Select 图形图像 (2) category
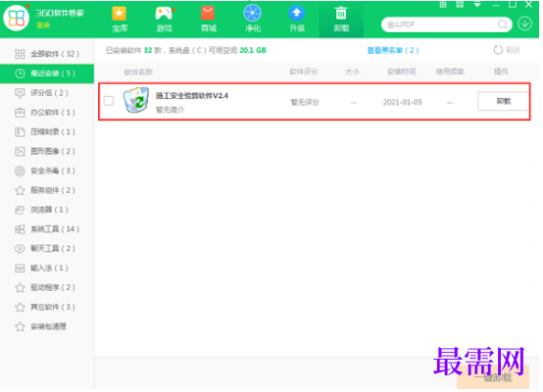543x392 pixels. coord(47,151)
